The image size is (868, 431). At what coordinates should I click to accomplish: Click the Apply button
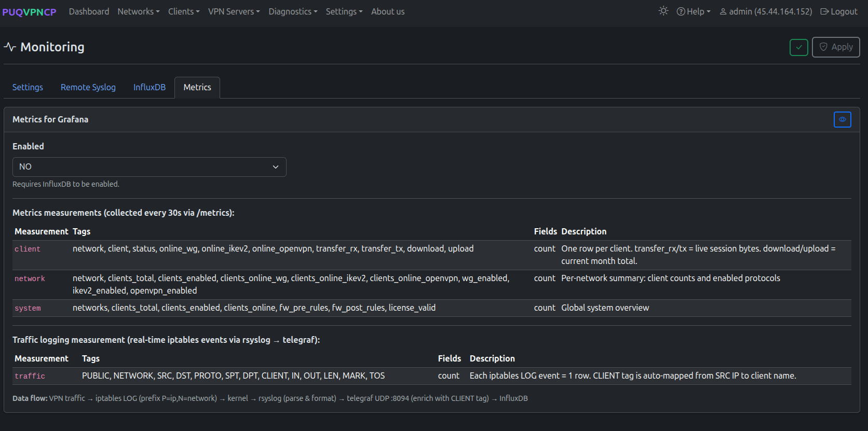[x=836, y=47]
